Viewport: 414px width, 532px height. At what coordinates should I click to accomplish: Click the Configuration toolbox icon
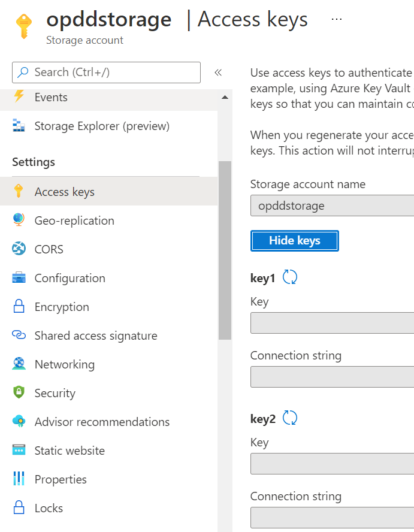click(x=19, y=277)
